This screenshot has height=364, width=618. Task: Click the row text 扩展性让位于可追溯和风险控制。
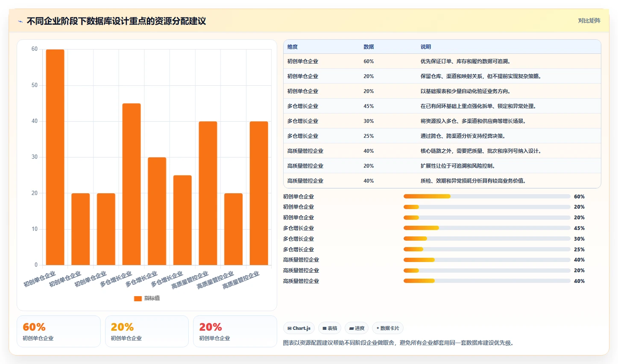pos(458,166)
